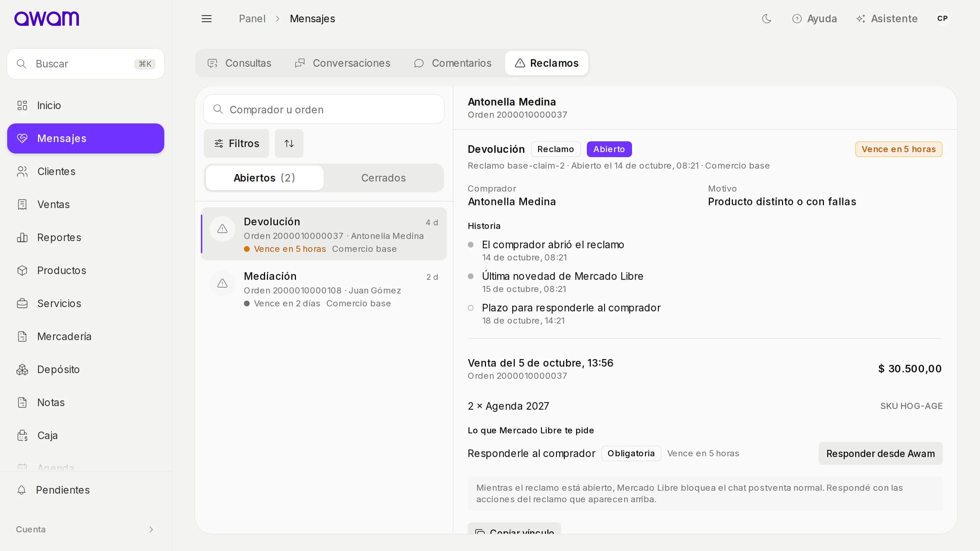Go to Inicio in the sidebar
Image resolution: width=980 pixels, height=551 pixels.
(x=86, y=105)
